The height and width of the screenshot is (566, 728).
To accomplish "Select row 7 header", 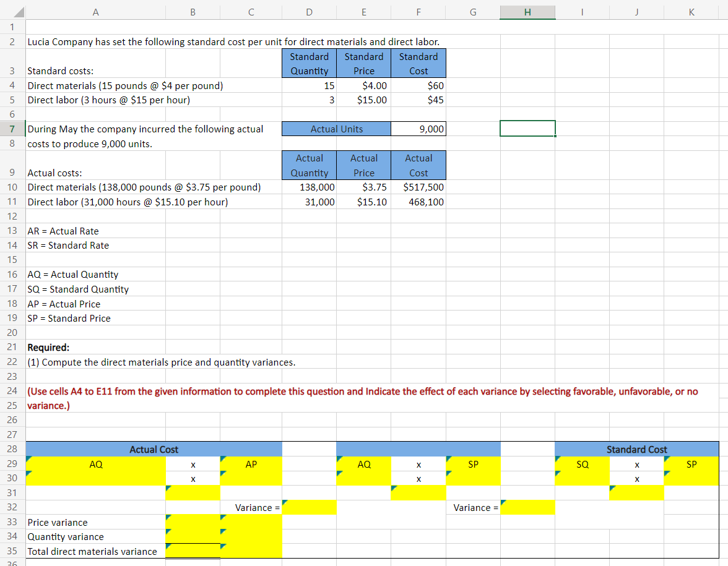I will (x=12, y=129).
